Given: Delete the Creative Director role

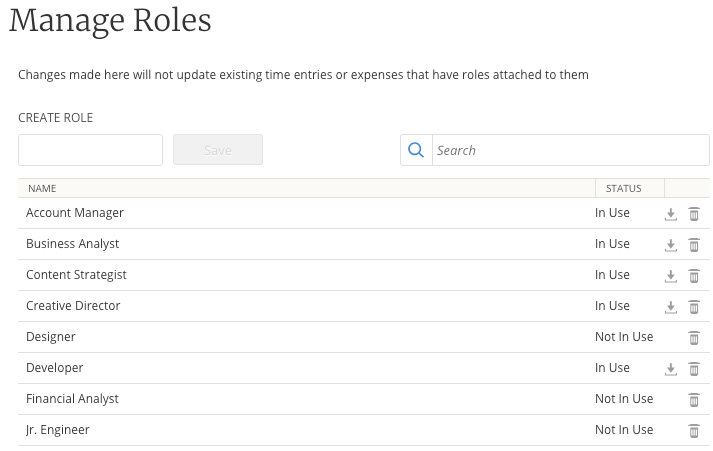Looking at the screenshot, I should (694, 307).
